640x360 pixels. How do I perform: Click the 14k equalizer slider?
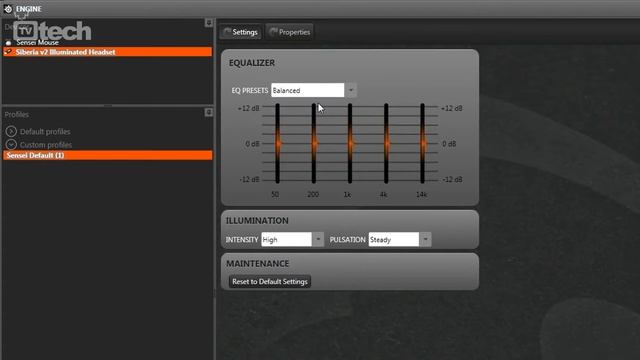pos(422,143)
